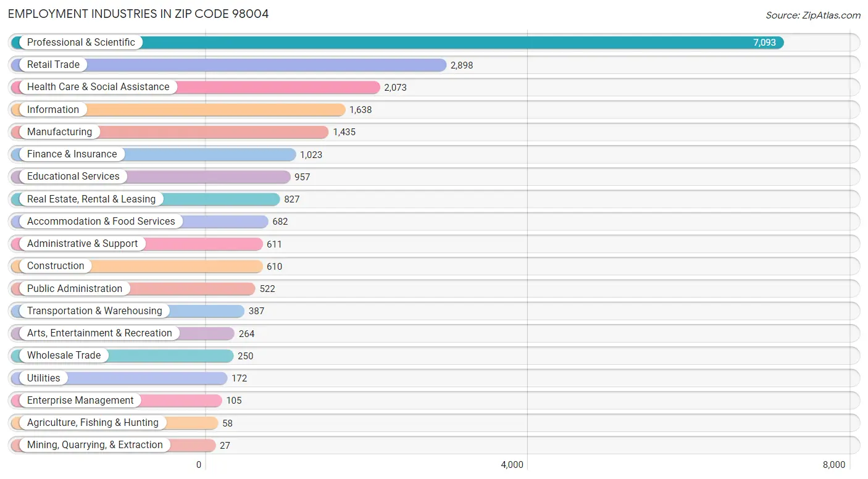This screenshot has width=868, height=479.
Task: Select the Information industry label
Action: coord(53,110)
